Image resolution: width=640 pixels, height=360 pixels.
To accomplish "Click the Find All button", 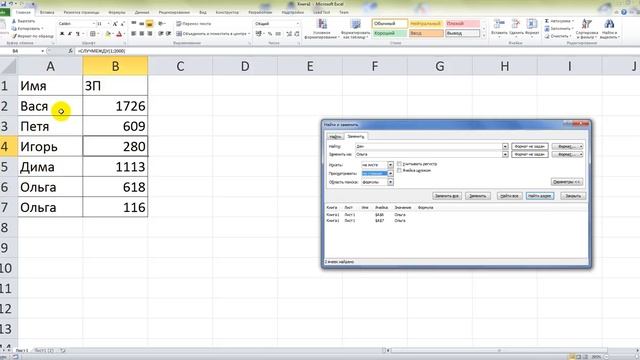I will point(509,196).
